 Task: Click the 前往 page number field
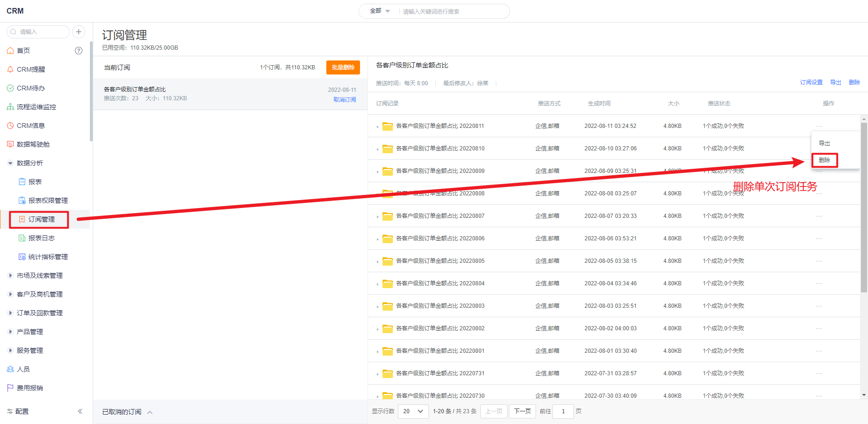pyautogui.click(x=563, y=411)
